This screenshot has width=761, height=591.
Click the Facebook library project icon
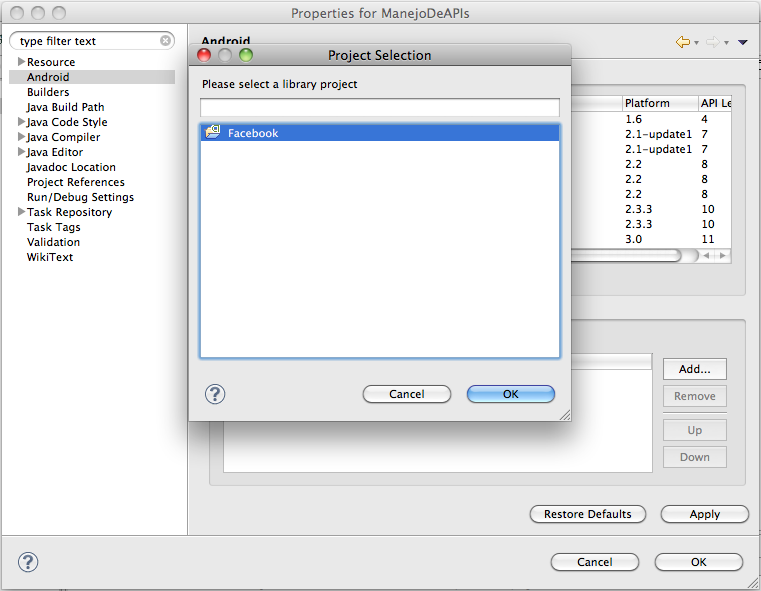click(x=213, y=131)
